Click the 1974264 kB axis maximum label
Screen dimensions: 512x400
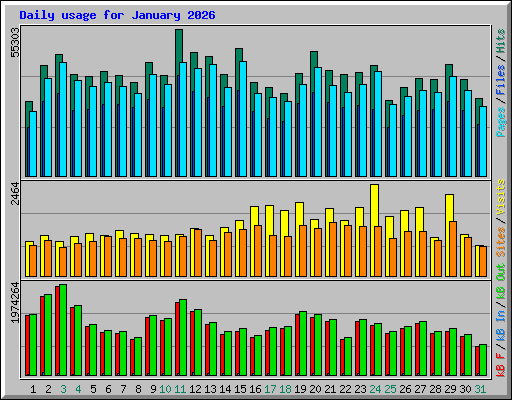click(15, 302)
